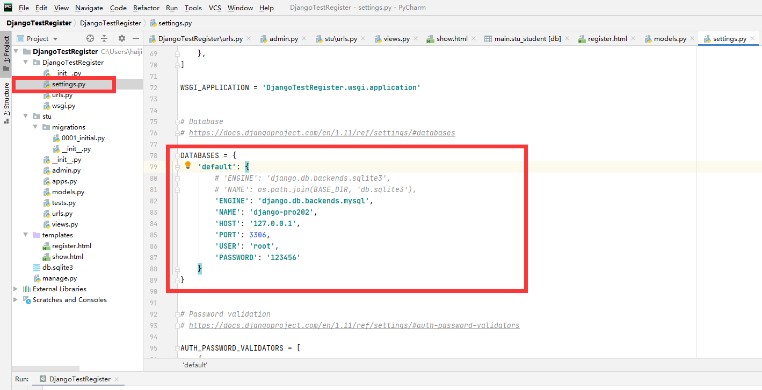Screen dimensions: 762x390
Task: Switch to the main.stu_student [db] tab
Action: pyautogui.click(x=528, y=39)
